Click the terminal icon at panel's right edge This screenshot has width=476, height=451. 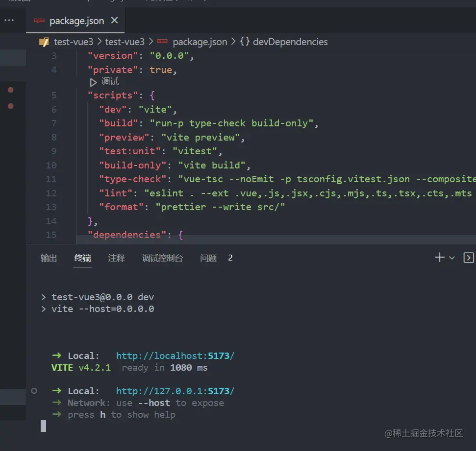tap(469, 258)
